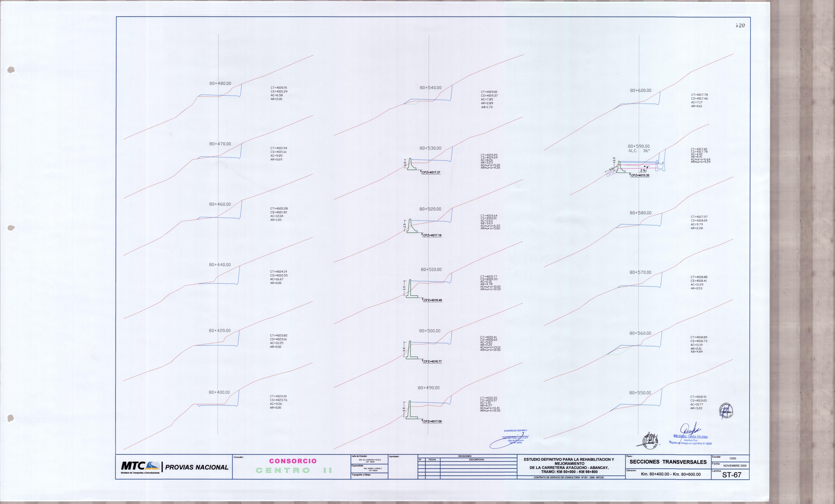Select the value CT=4024.00
Image resolution: width=835 pixels, height=504 pixels.
(x=278, y=396)
